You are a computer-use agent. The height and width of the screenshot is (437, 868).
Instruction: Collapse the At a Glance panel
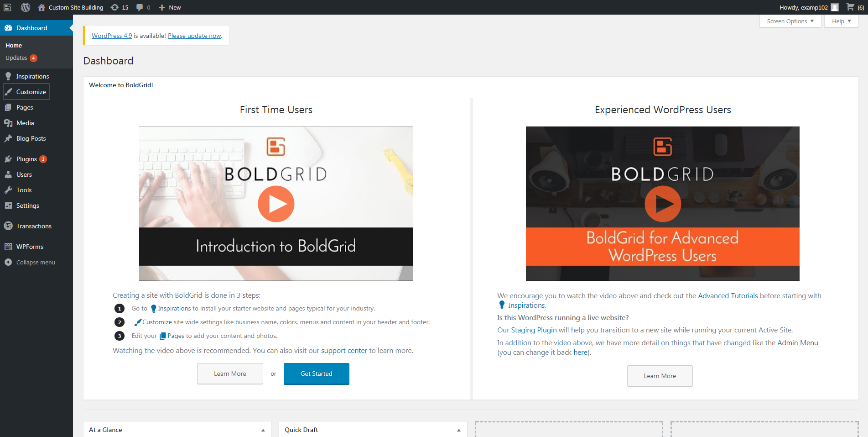[263, 430]
